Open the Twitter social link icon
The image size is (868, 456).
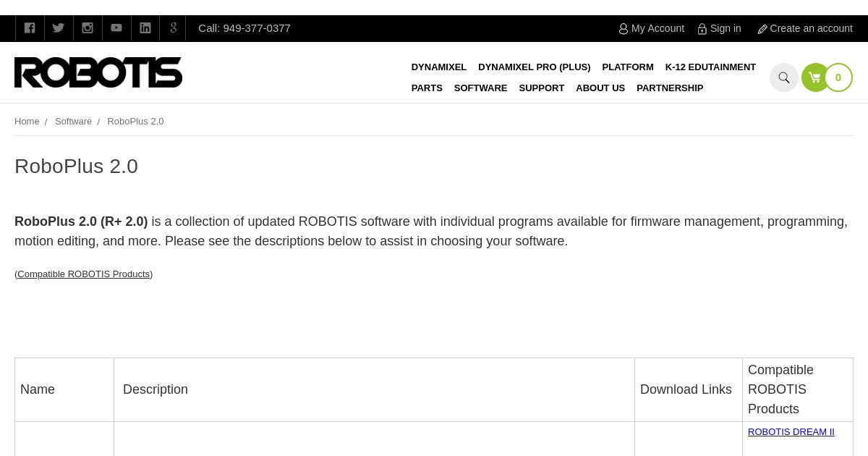(59, 28)
